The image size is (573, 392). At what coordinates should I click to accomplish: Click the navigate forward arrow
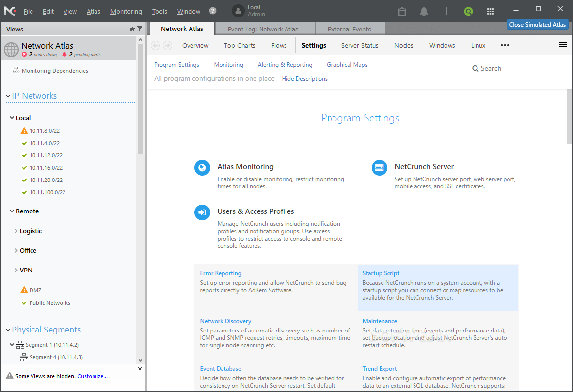(x=167, y=45)
